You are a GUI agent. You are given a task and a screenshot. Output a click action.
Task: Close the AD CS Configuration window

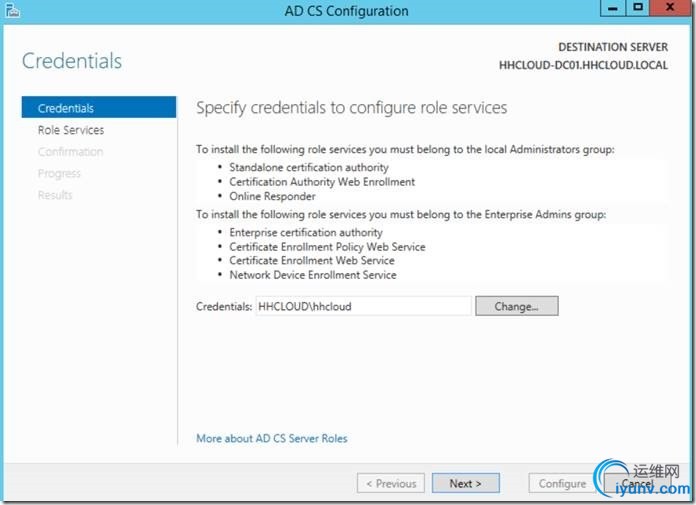[671, 9]
